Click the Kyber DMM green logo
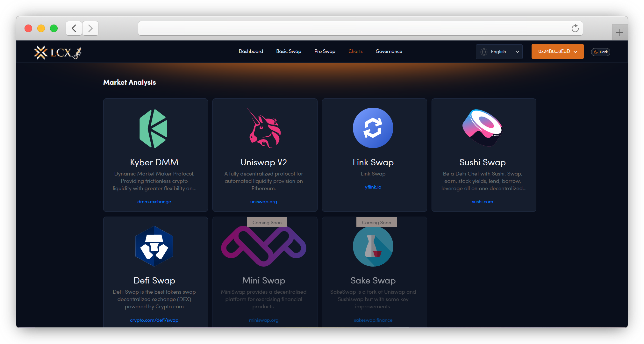The height and width of the screenshot is (344, 644). pos(154,128)
